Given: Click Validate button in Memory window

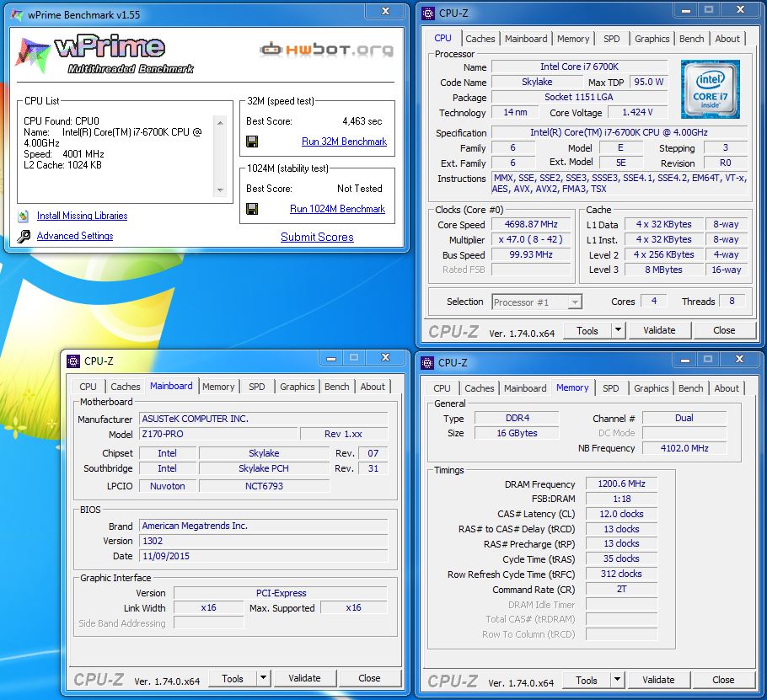Looking at the screenshot, I should click(658, 680).
